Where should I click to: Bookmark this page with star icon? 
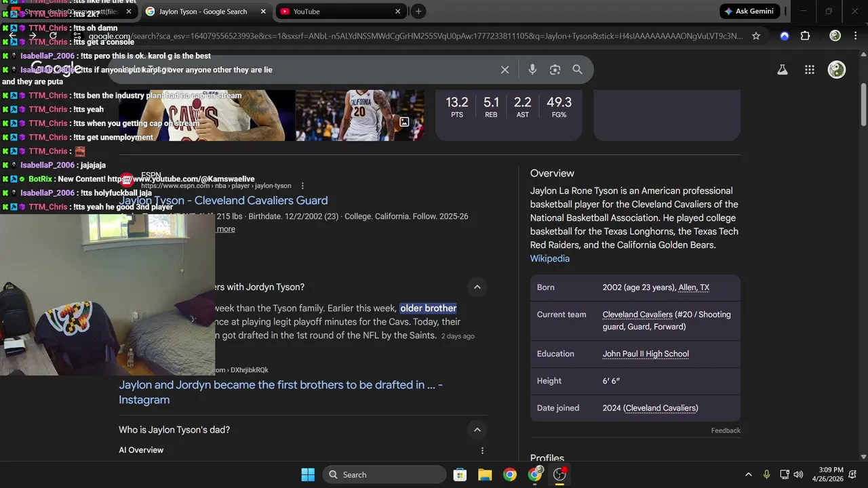(x=756, y=36)
